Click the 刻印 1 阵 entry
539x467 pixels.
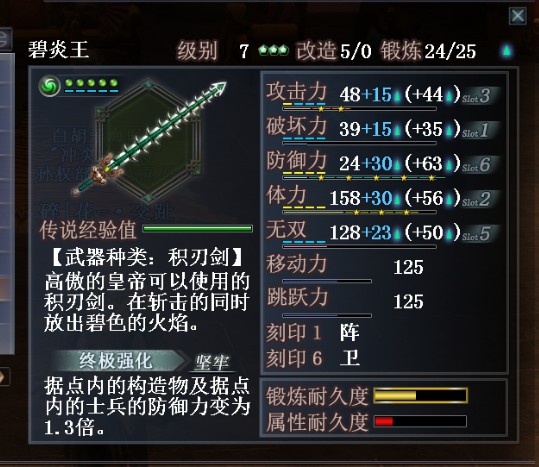[313, 332]
